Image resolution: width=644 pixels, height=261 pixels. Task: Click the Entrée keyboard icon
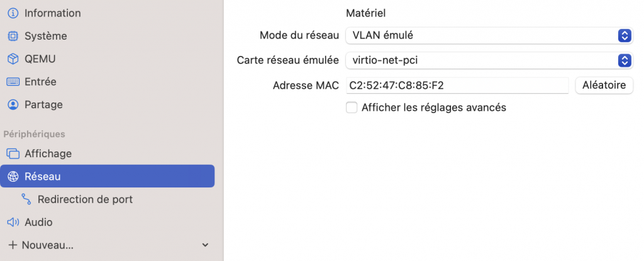point(13,82)
